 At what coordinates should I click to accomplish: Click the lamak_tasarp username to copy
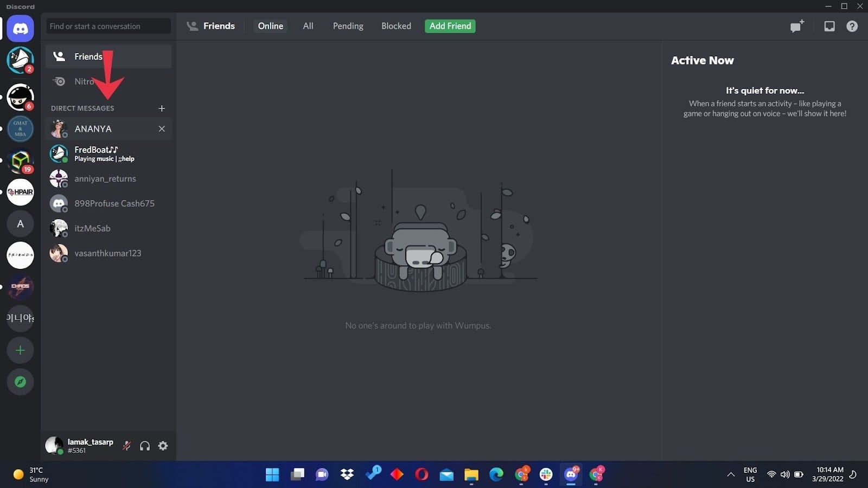pyautogui.click(x=90, y=442)
